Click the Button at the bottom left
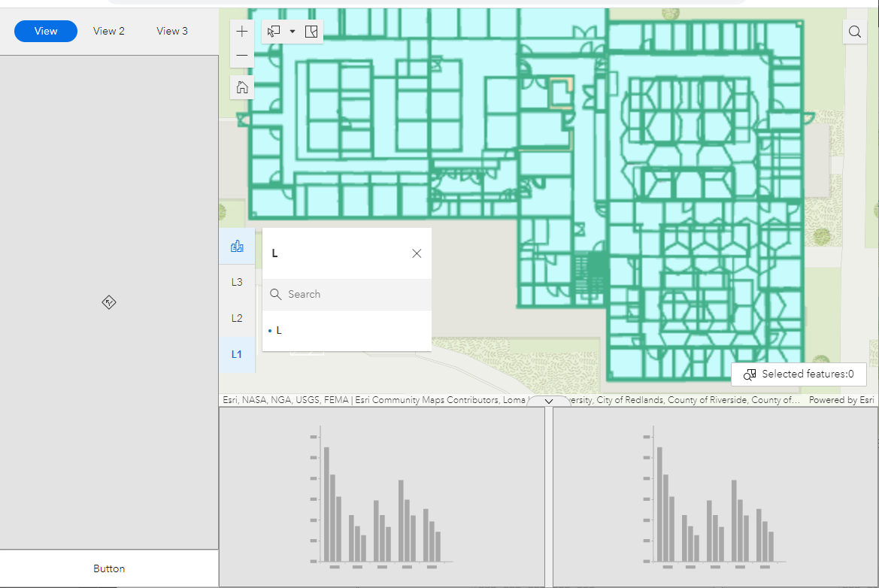The width and height of the screenshot is (879, 588). point(109,568)
